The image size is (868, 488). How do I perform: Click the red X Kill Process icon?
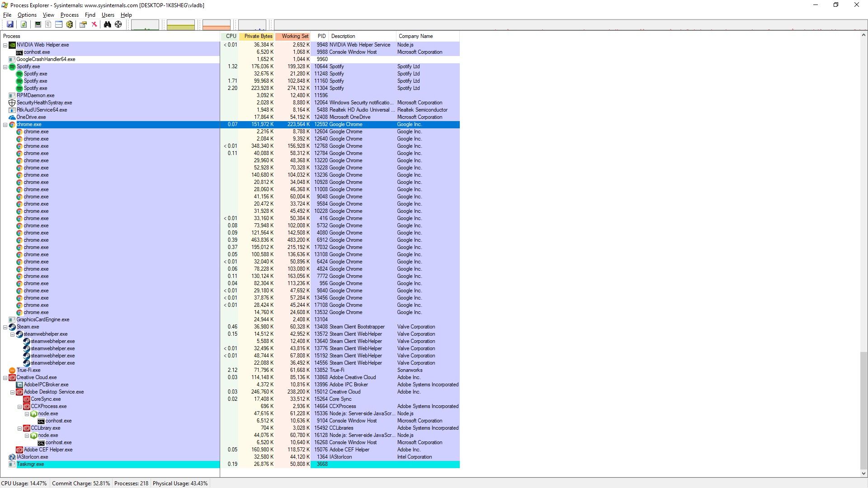[94, 24]
